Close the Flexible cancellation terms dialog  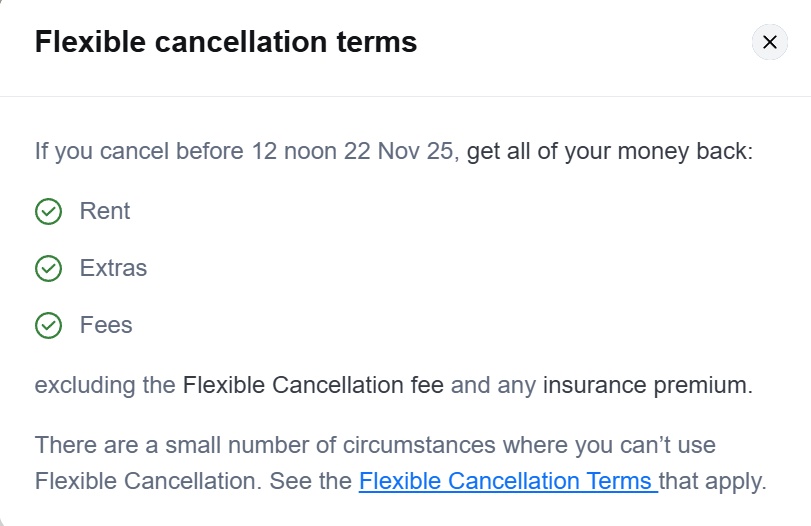pyautogui.click(x=769, y=42)
